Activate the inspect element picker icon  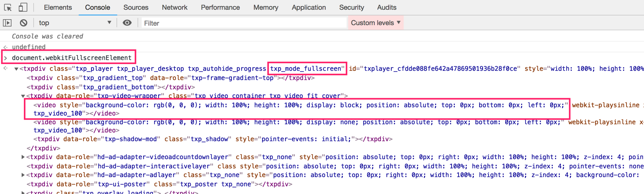point(8,7)
